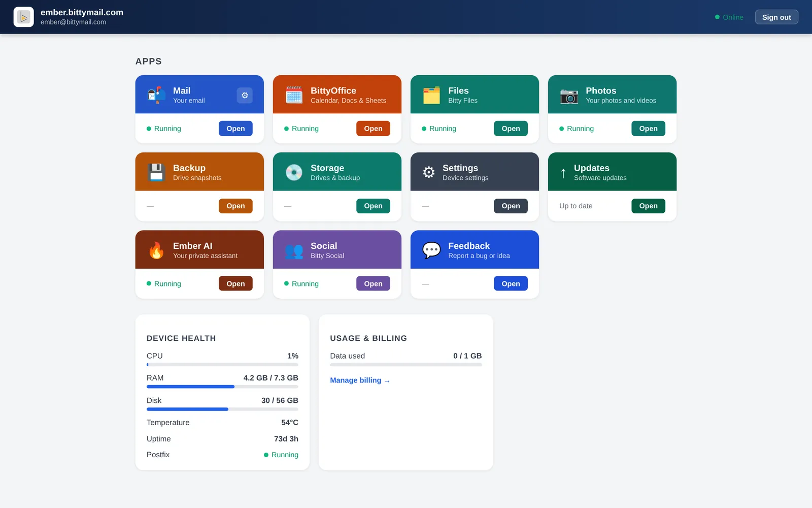
Task: Click the "Bitty Social" subtitle
Action: point(327,256)
